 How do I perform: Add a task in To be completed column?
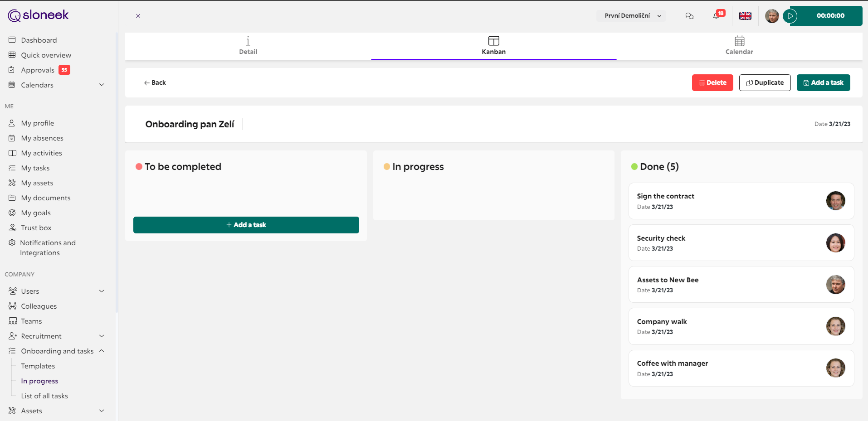click(246, 225)
